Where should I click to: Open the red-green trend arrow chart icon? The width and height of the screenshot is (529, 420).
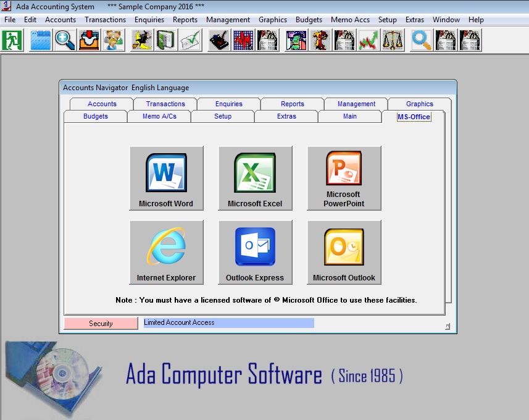click(x=369, y=40)
